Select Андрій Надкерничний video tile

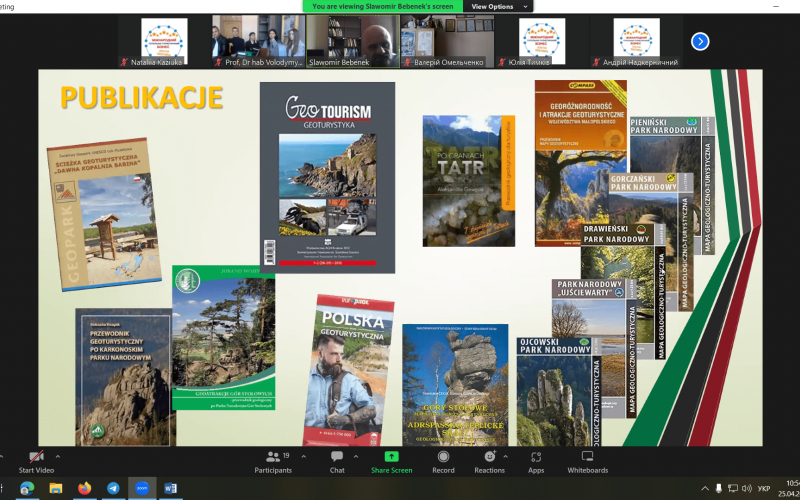coord(636,41)
